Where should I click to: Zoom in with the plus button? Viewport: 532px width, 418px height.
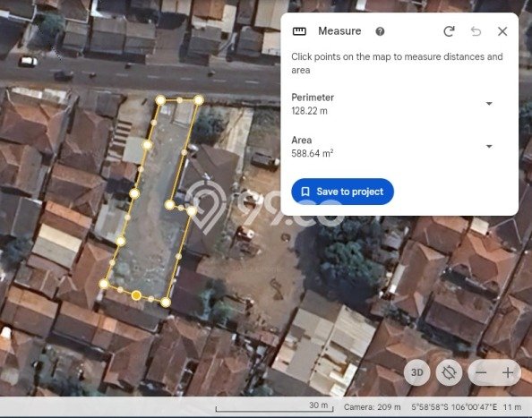[x=508, y=373]
